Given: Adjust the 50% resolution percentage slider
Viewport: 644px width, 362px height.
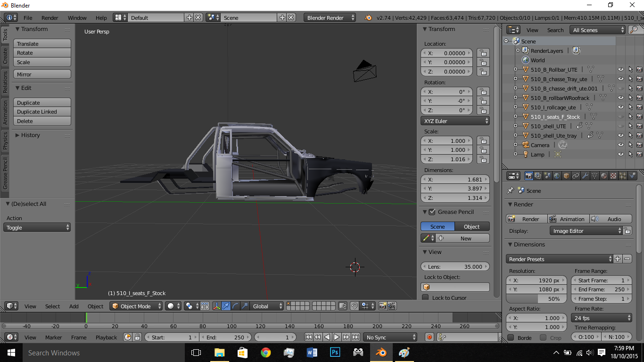Looking at the screenshot, I should [x=537, y=299].
